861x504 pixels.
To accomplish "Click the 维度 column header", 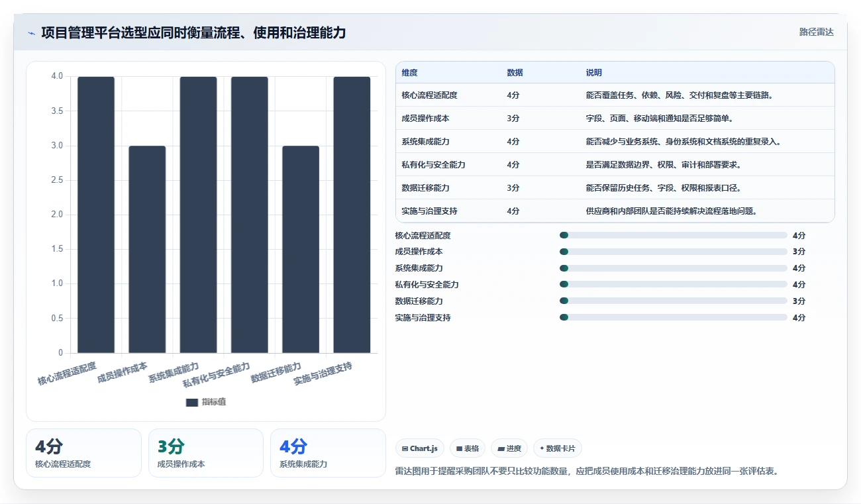I will (x=409, y=73).
